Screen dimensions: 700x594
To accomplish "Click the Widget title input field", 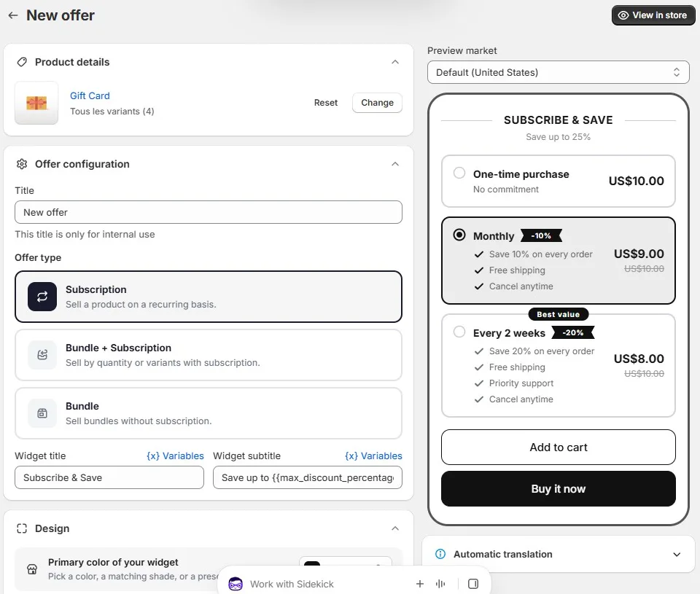I will pyautogui.click(x=109, y=477).
